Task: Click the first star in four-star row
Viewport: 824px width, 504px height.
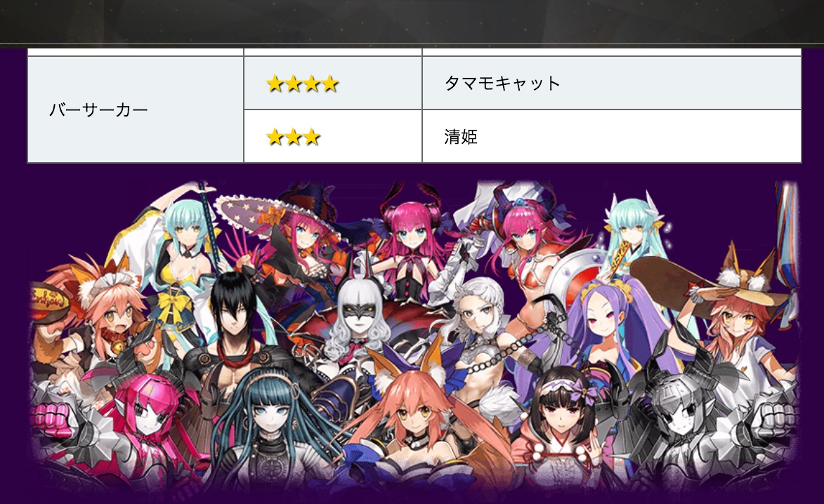Action: point(275,84)
